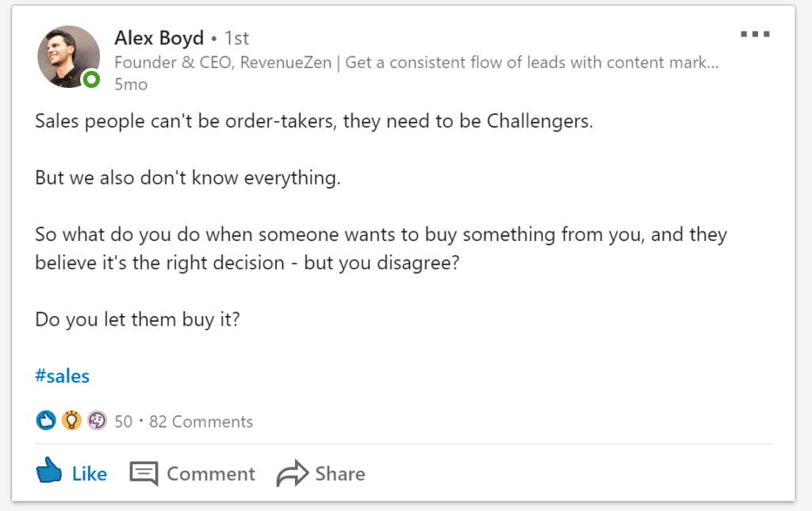
Task: View the 50 reactions count
Action: (x=123, y=421)
